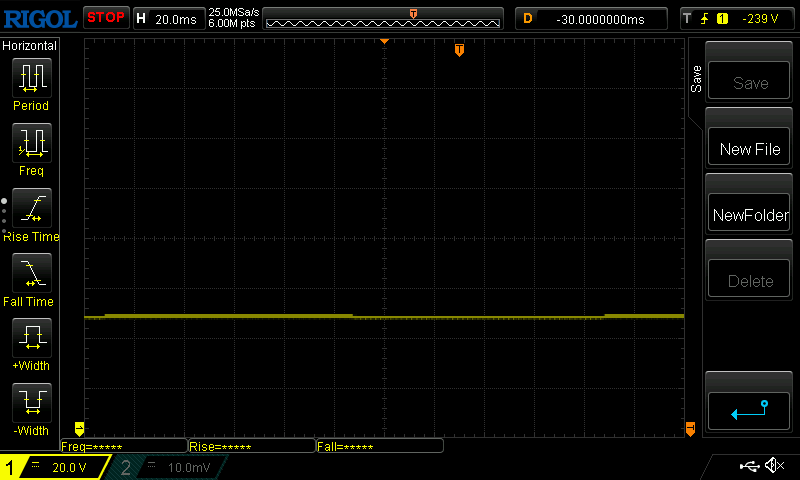Image resolution: width=800 pixels, height=480 pixels.
Task: Click the RIGOL logo
Action: pos(40,19)
